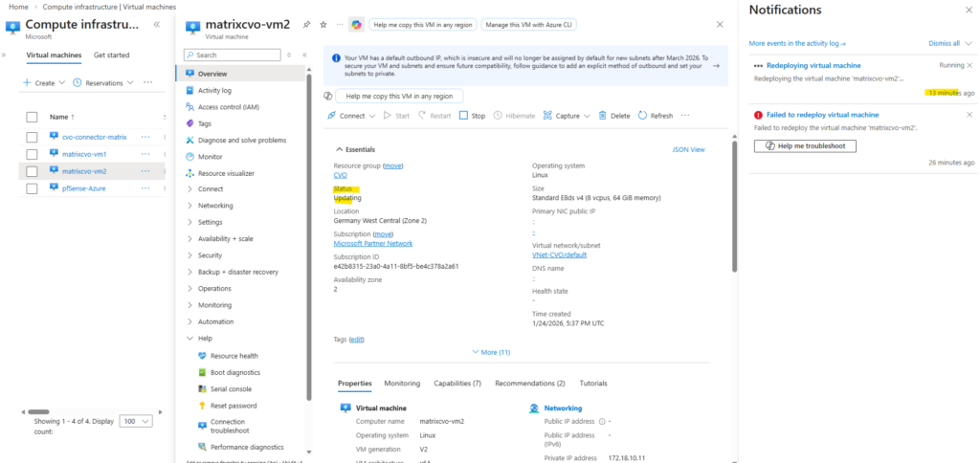This screenshot has width=980, height=463.
Task: Tick the pfSense-Azure row checkbox
Action: tap(32, 188)
